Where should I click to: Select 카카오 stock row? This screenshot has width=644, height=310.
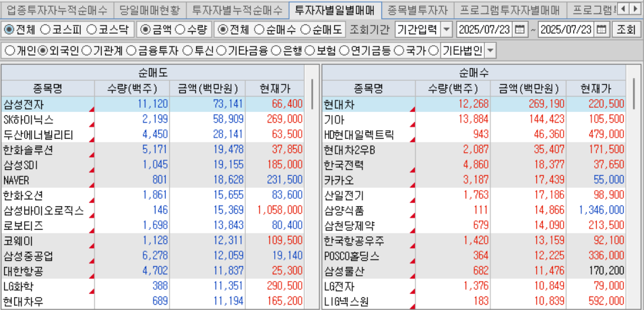pyautogui.click(x=474, y=181)
